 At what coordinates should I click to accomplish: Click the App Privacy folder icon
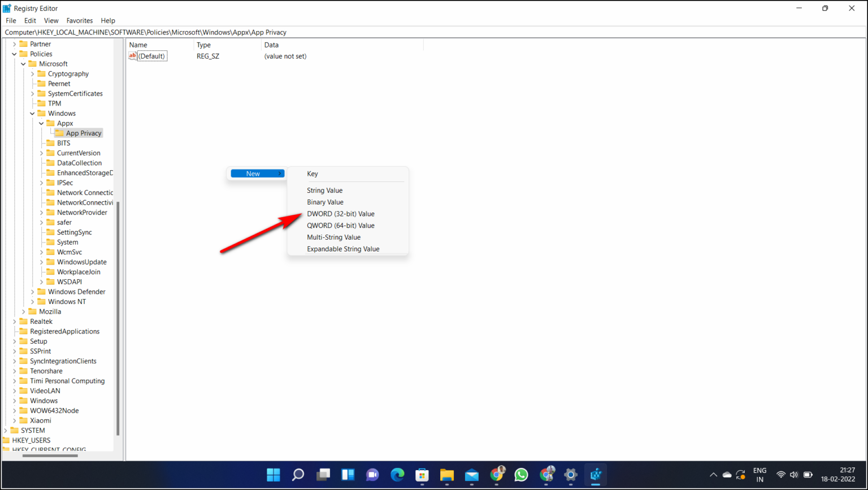(x=59, y=133)
